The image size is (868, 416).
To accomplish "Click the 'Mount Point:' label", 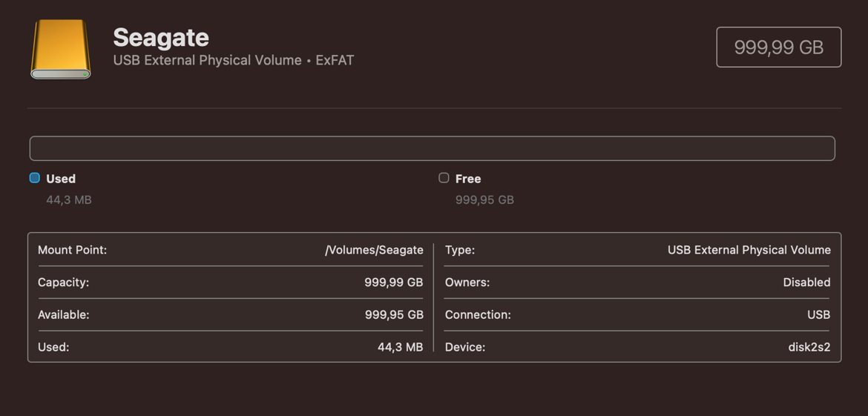I will point(72,250).
